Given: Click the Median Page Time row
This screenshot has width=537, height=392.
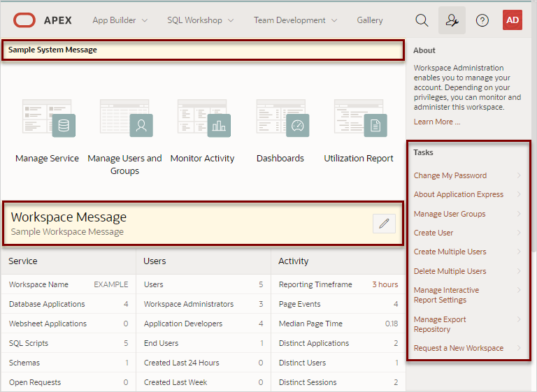Looking at the screenshot, I should click(x=338, y=324).
